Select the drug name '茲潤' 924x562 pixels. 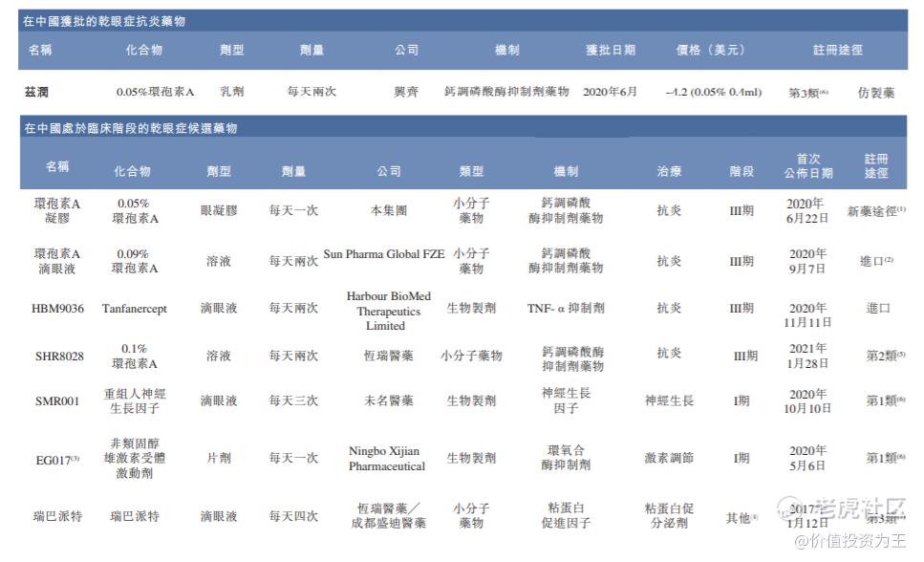(x=36, y=92)
